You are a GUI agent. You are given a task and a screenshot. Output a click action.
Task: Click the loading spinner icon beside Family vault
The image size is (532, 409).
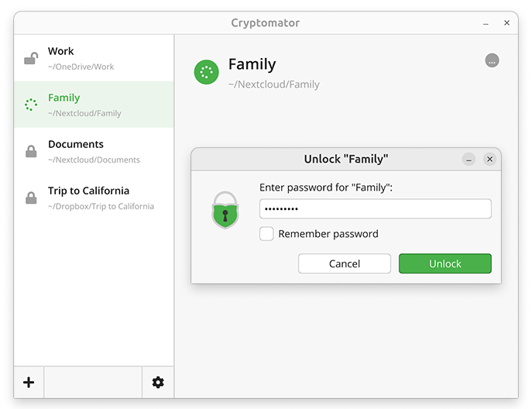[31, 105]
